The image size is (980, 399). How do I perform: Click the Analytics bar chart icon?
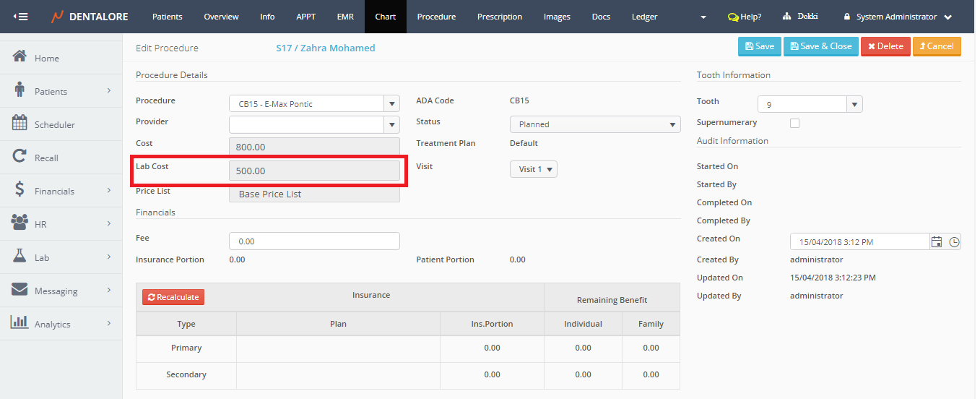point(20,323)
